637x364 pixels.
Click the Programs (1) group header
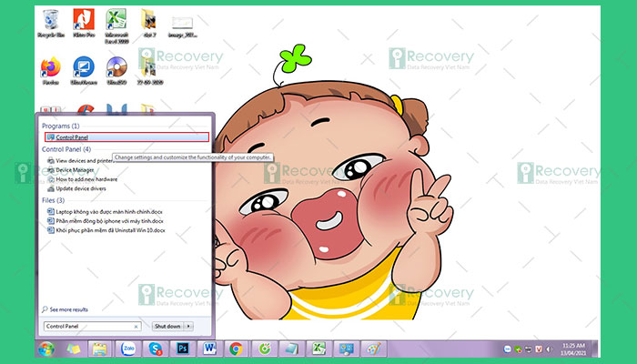click(61, 126)
